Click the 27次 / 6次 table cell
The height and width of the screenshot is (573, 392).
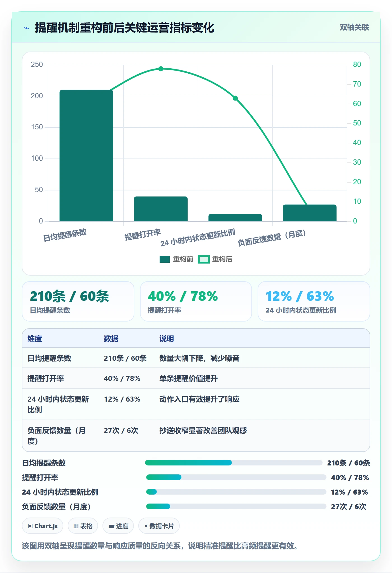point(121,430)
